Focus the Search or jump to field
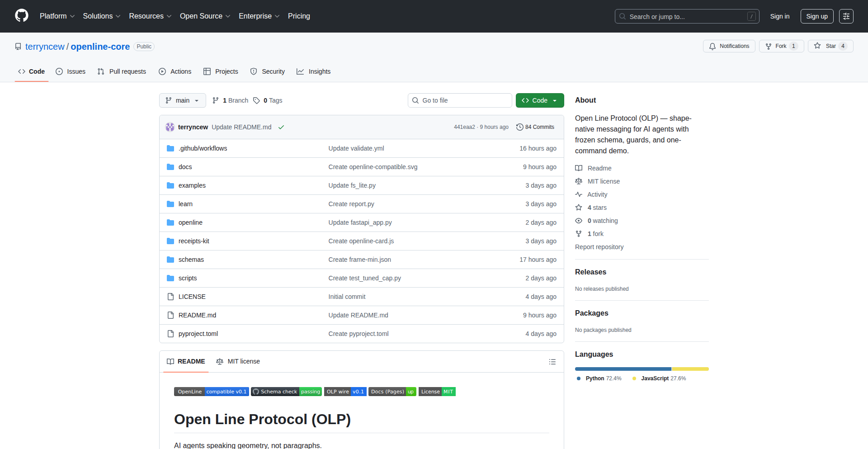Image resolution: width=868 pixels, height=449 pixels. point(687,16)
